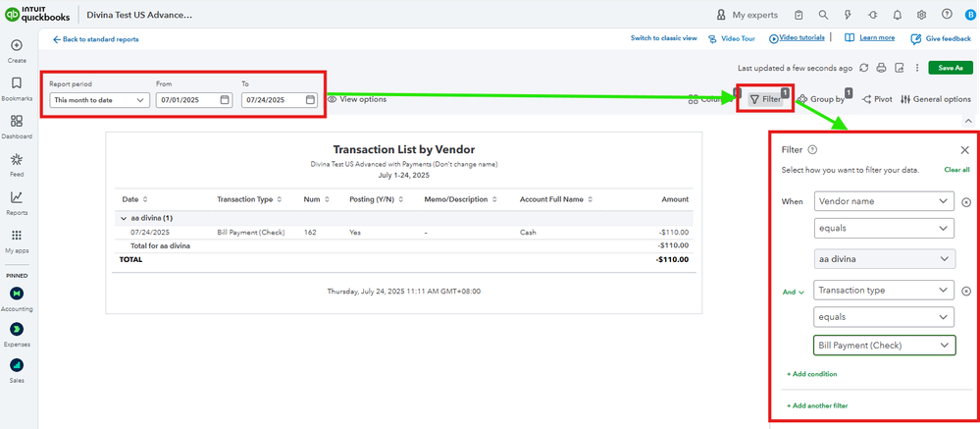Screen dimensions: 980x429
Task: Open the Filter toolbar option
Action: [x=765, y=99]
